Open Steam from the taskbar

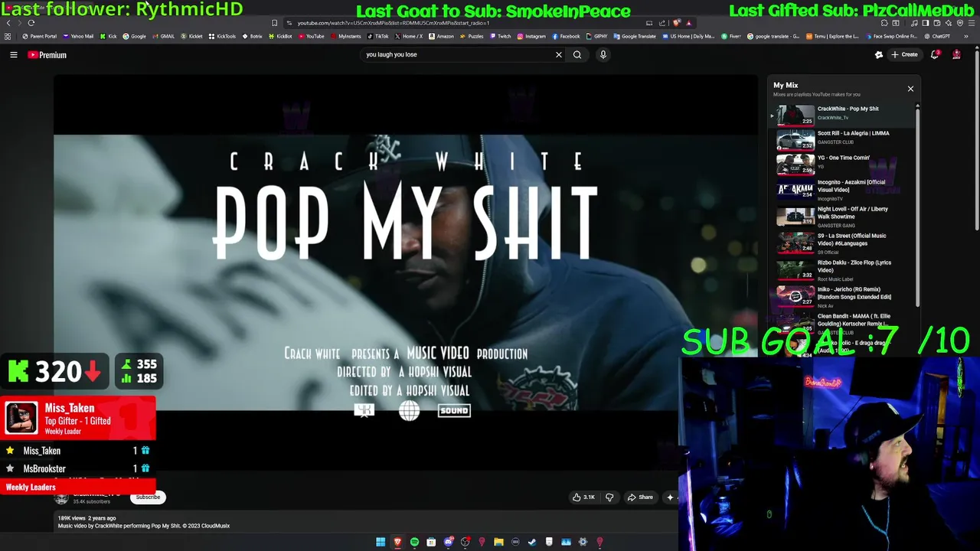pyautogui.click(x=532, y=543)
